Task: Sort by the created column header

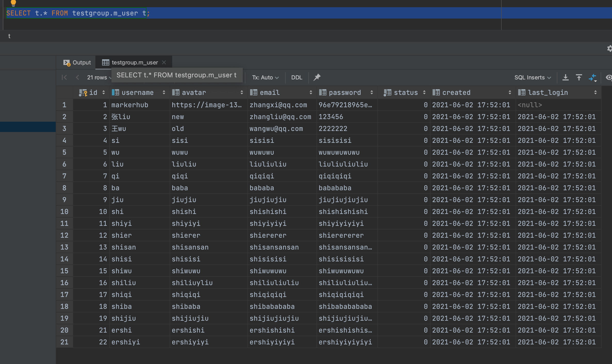Action: tap(473, 93)
